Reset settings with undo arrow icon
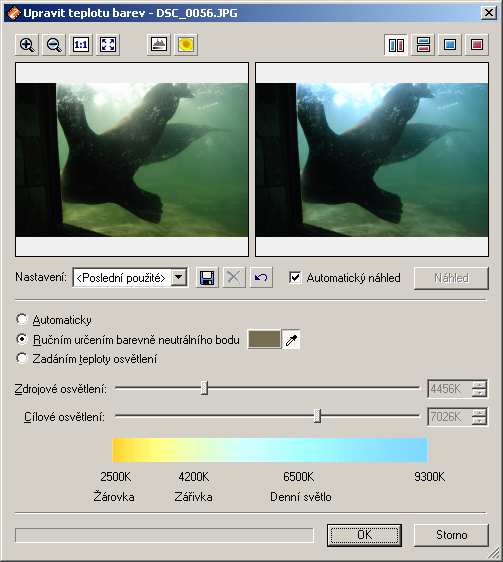 click(x=261, y=277)
